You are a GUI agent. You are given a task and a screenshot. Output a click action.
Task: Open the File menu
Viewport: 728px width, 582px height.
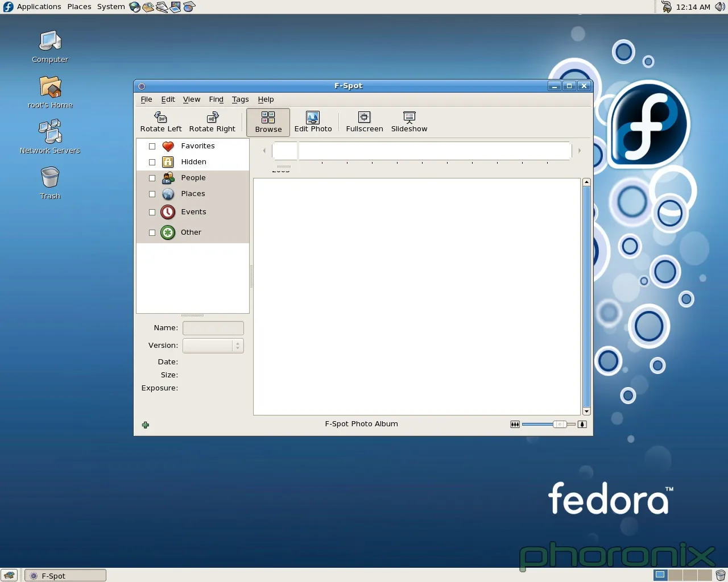tap(146, 99)
